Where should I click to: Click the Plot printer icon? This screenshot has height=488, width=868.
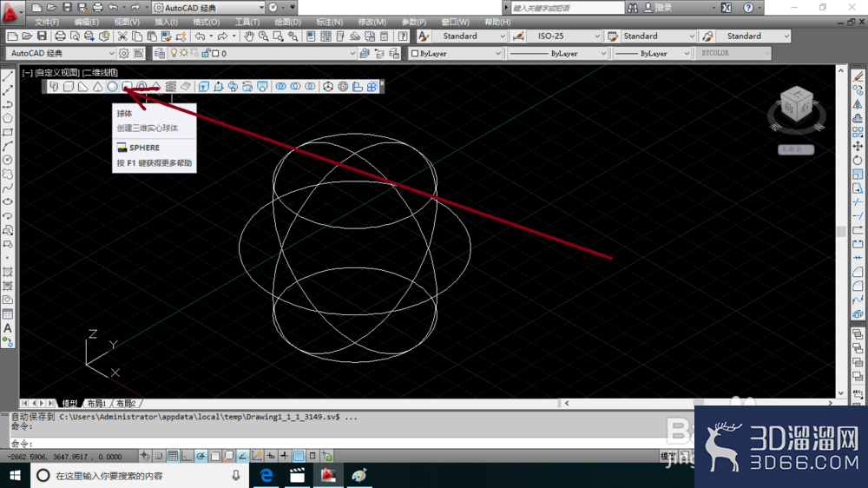60,36
